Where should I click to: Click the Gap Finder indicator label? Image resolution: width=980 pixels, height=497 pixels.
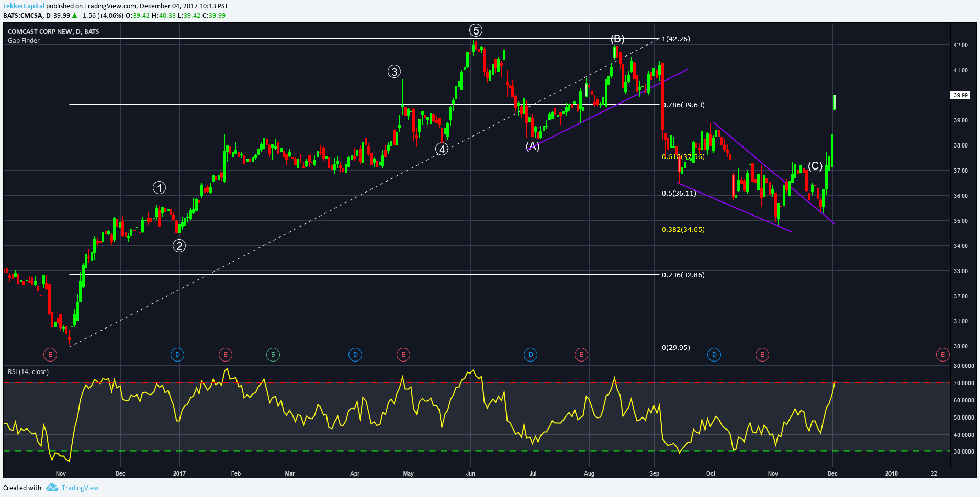(x=24, y=40)
